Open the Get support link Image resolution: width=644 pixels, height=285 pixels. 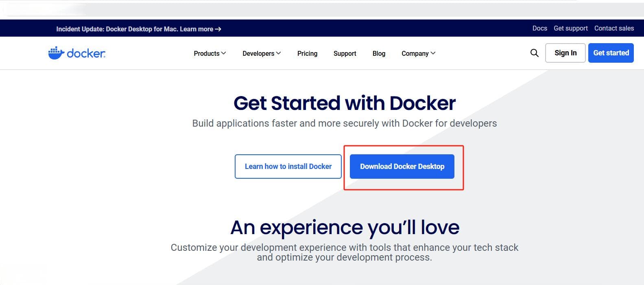[570, 28]
